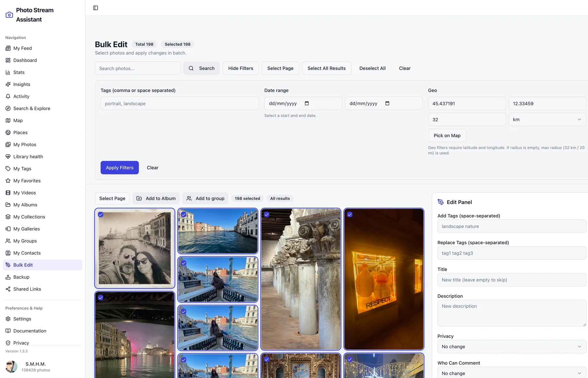Click the Add to group button
This screenshot has width=588, height=378.
click(x=205, y=198)
